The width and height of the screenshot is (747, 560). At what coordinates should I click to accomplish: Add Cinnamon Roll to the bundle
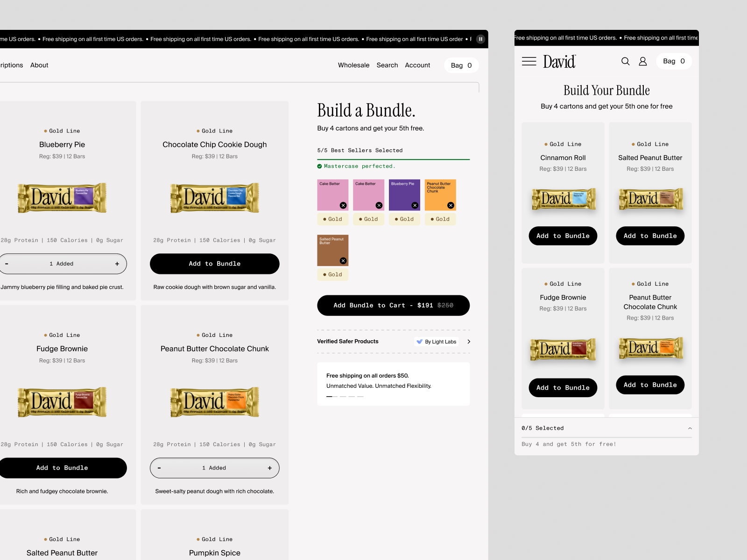(563, 236)
